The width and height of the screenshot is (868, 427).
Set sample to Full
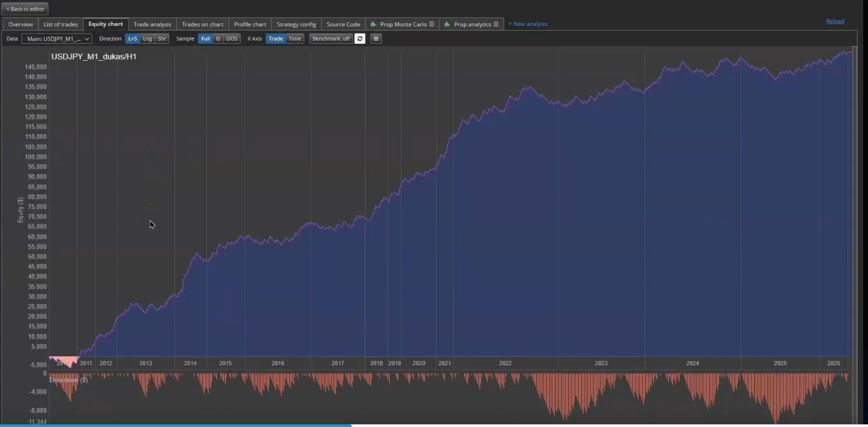tap(205, 39)
